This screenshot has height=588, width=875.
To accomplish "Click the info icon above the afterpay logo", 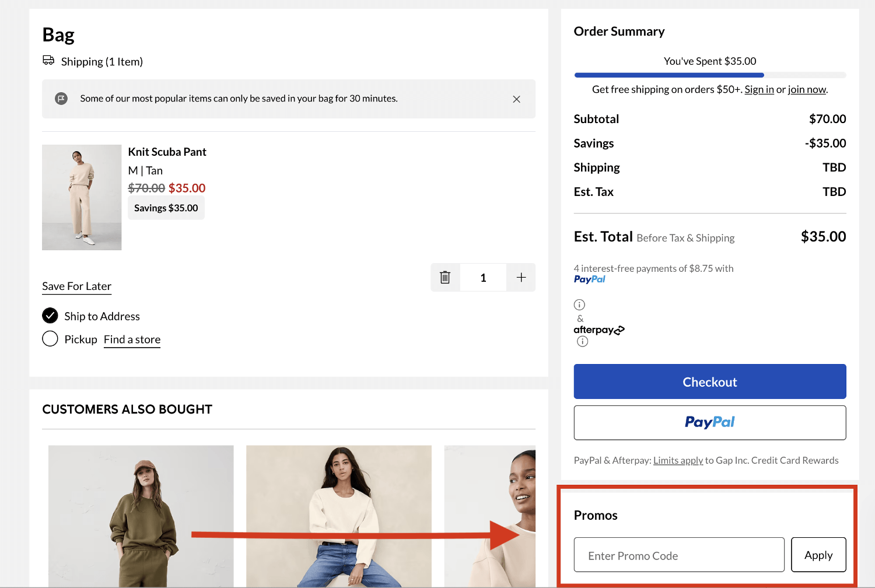I will pos(579,304).
